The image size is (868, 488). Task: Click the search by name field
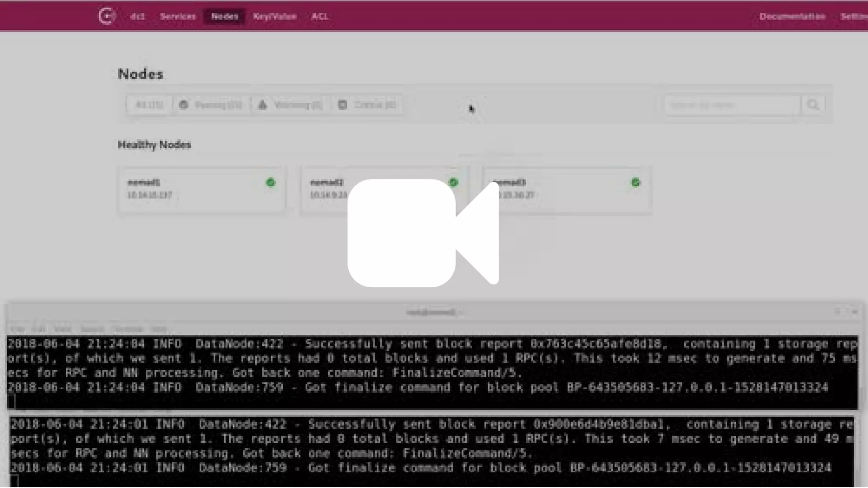click(732, 105)
